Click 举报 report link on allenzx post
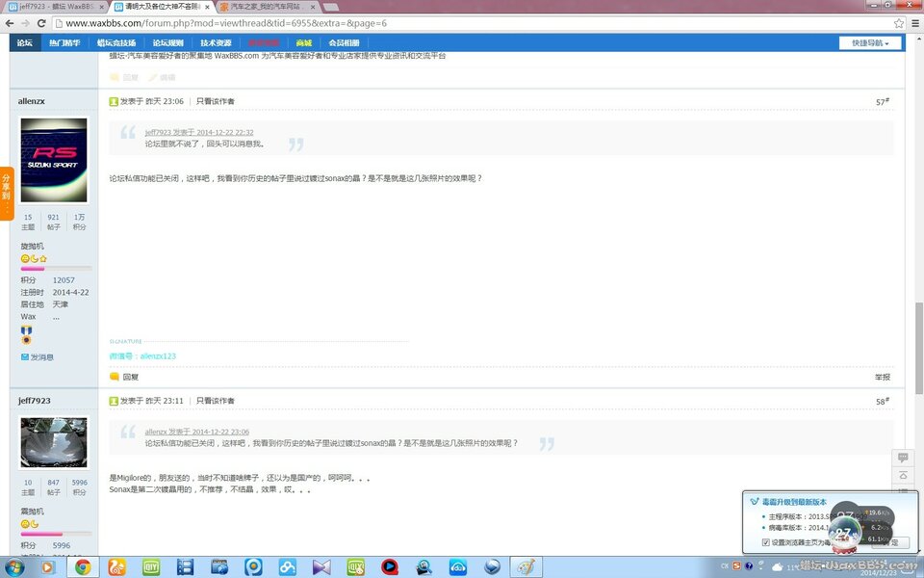The image size is (924, 578). (x=882, y=377)
